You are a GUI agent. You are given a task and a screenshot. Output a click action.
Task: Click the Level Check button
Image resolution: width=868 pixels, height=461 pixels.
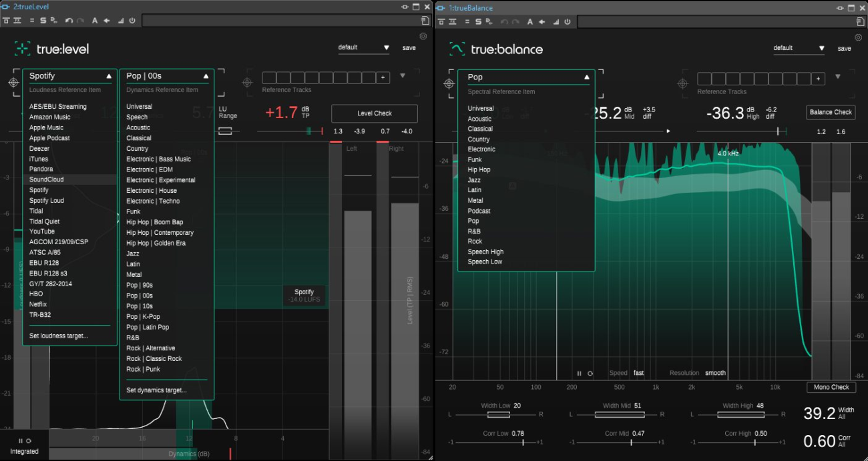point(374,113)
